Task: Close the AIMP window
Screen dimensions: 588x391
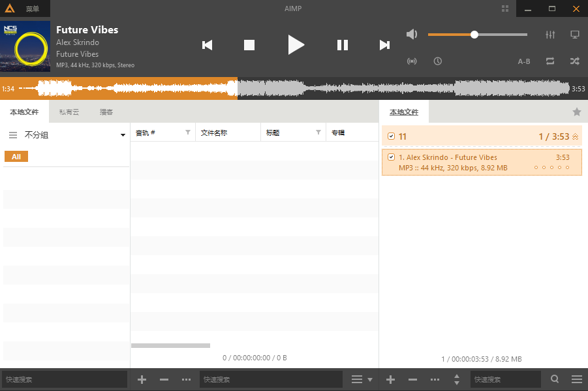Action: click(x=576, y=8)
